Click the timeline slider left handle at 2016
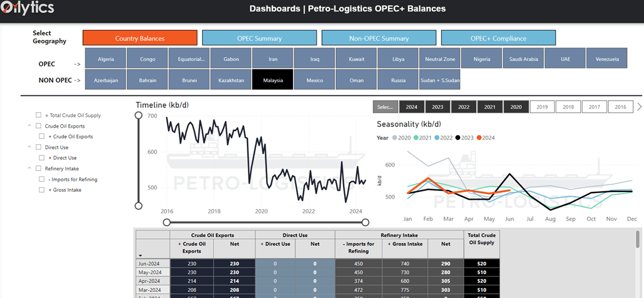The height and width of the screenshot is (298, 644). click(x=166, y=222)
